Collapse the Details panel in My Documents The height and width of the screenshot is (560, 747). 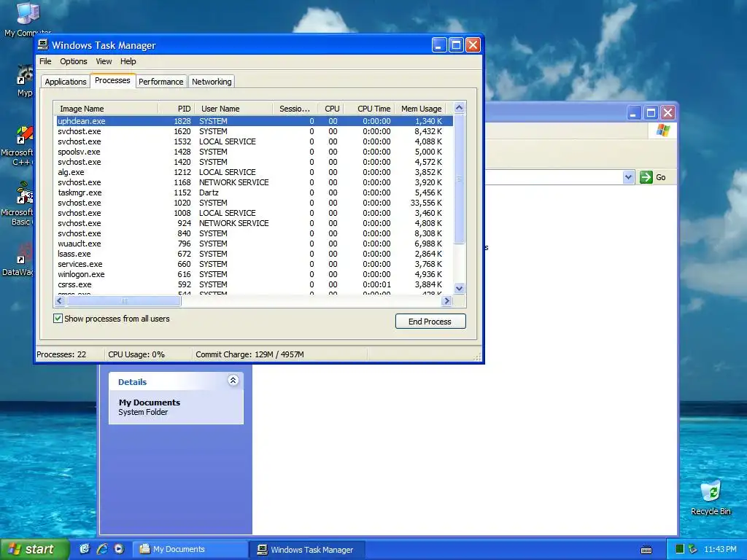pyautogui.click(x=233, y=380)
